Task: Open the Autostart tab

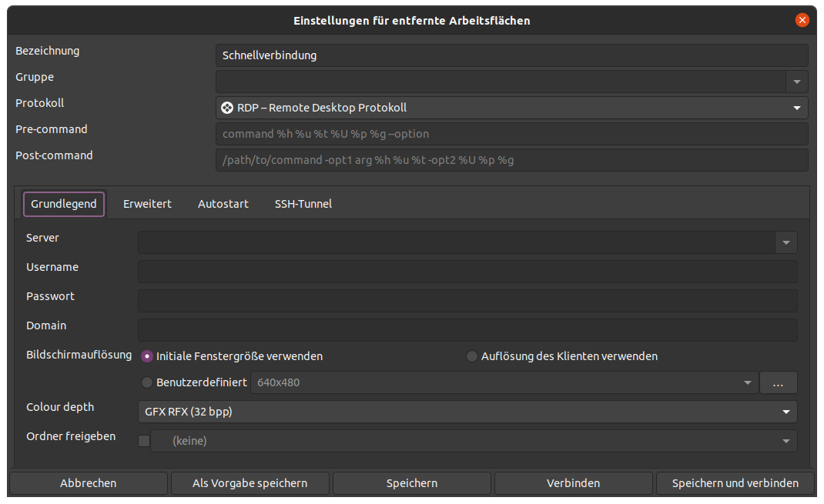Action: [x=223, y=204]
